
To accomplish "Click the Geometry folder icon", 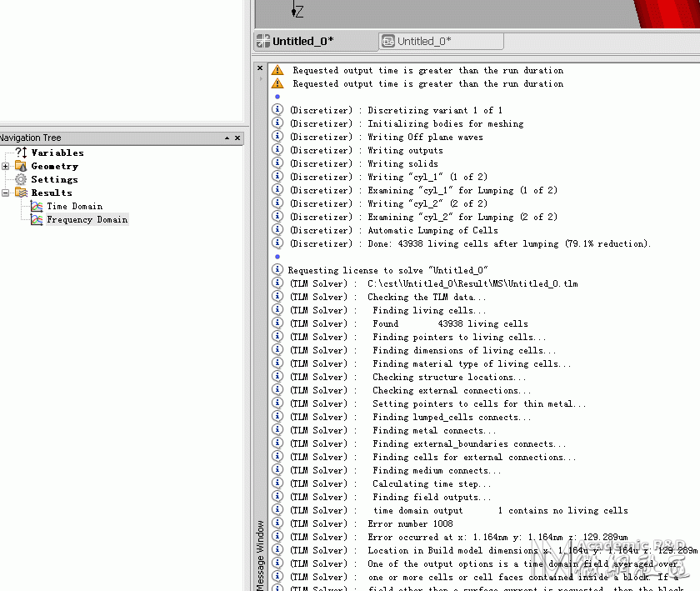I will coord(21,166).
